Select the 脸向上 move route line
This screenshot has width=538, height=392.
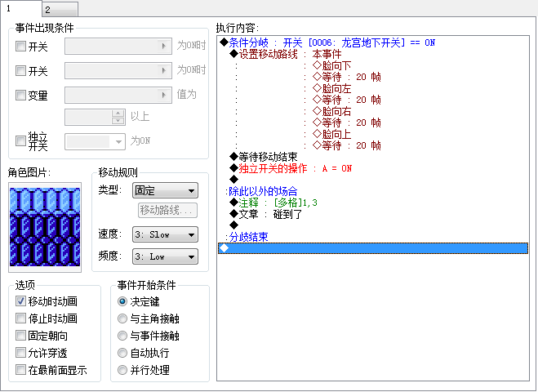pos(332,134)
